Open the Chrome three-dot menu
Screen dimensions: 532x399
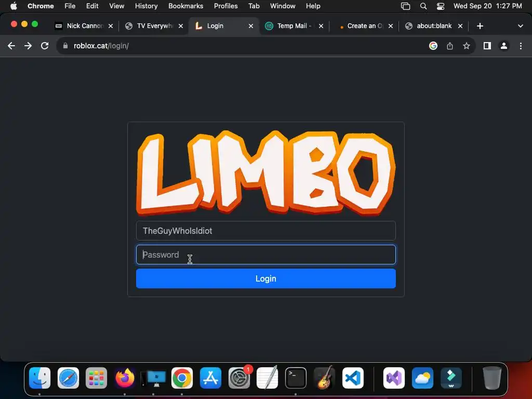[x=521, y=46]
